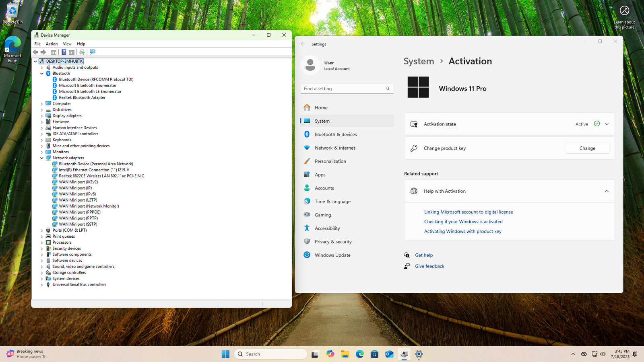Click the Find a setting search box
Screen dimensions: 644x362
click(342, 89)
